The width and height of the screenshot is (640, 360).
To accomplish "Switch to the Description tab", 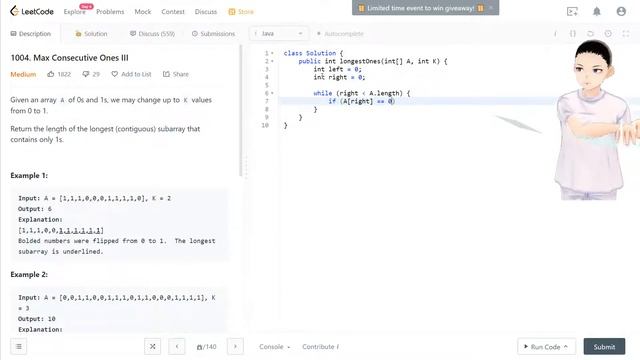I will click(31, 33).
